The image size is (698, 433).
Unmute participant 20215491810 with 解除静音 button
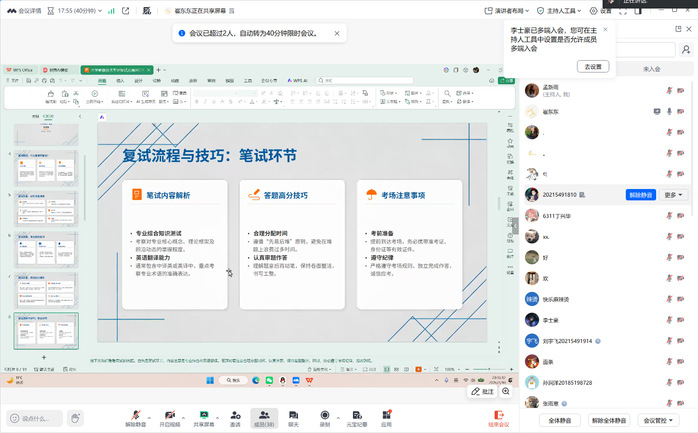tap(641, 195)
